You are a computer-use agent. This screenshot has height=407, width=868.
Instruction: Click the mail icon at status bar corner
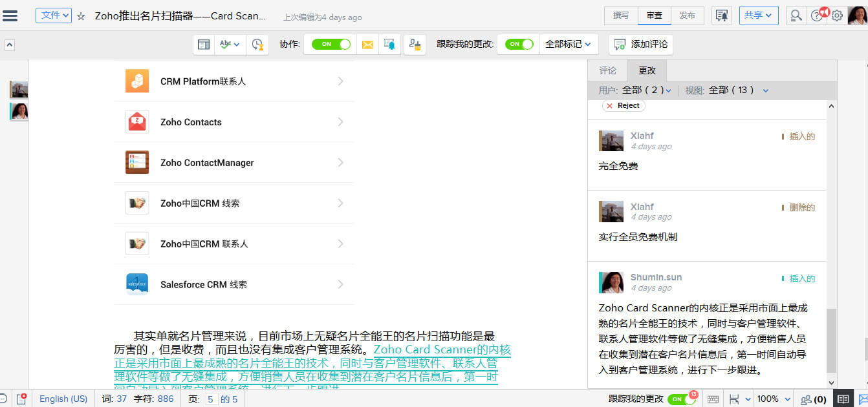pyautogui.click(x=863, y=399)
